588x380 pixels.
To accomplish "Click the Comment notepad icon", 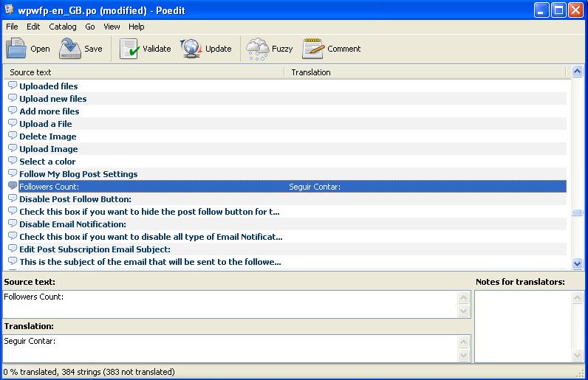I will (x=313, y=49).
